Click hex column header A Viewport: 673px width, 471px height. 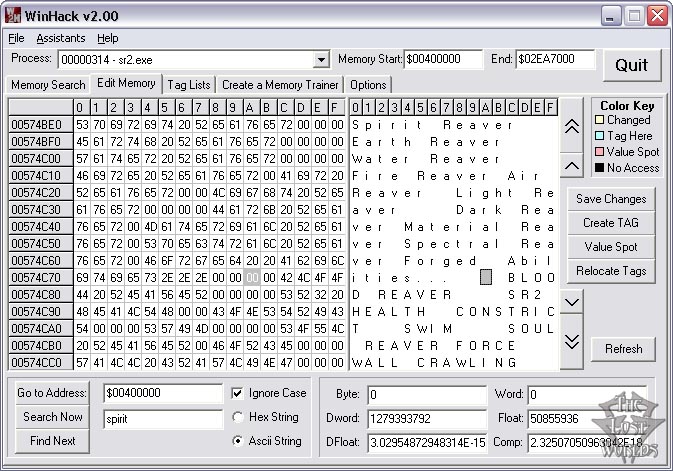(252, 107)
